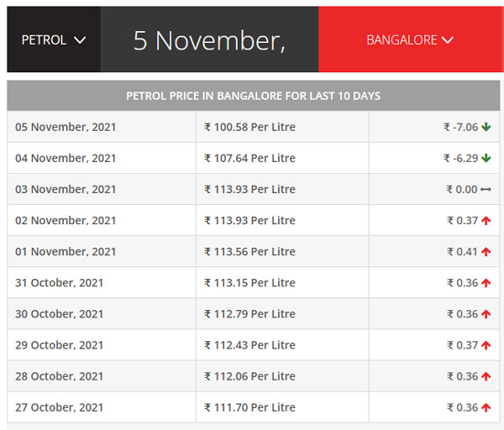Image resolution: width=504 pixels, height=430 pixels.
Task: Click the 29 October ₹ 0.37 change
Action: (x=463, y=345)
